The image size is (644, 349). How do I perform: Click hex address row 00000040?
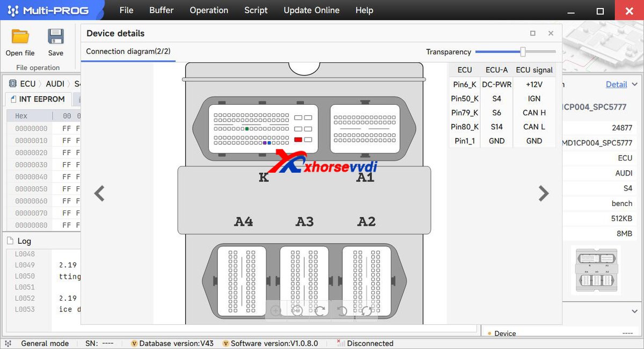coord(31,177)
